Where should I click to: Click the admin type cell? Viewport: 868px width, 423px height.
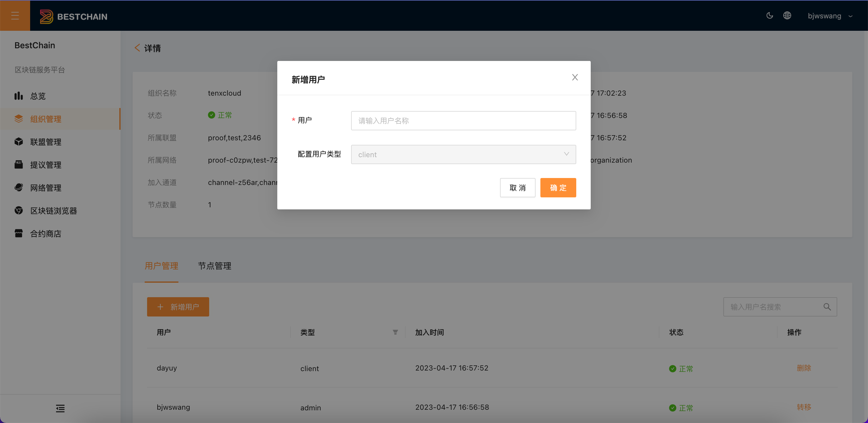[x=310, y=408]
